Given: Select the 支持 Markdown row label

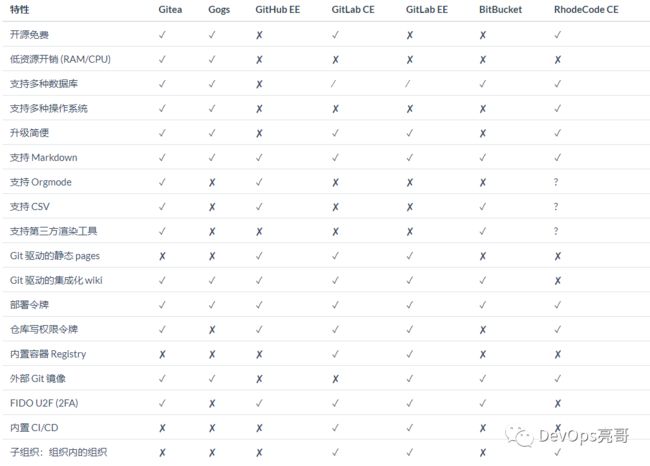Looking at the screenshot, I should point(44,158).
